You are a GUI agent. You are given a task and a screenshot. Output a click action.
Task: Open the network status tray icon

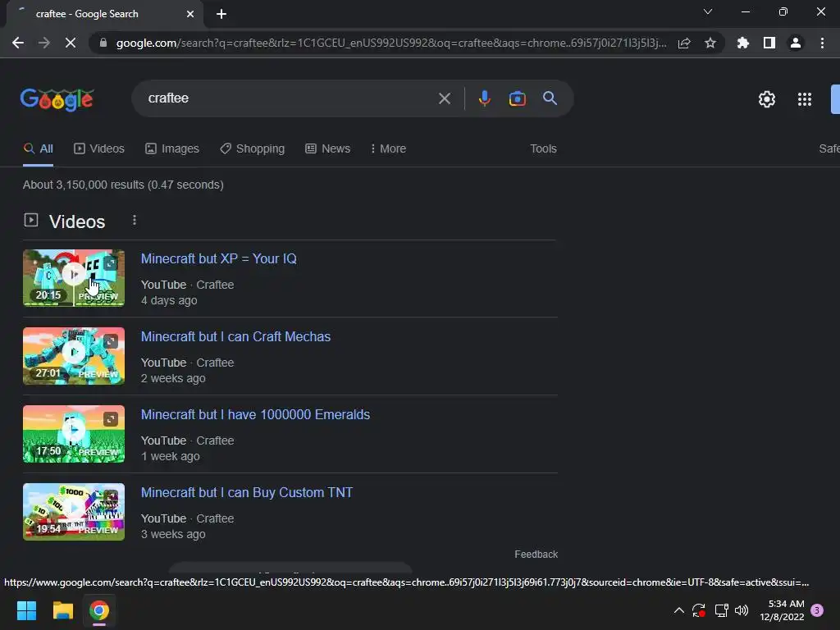coord(722,610)
